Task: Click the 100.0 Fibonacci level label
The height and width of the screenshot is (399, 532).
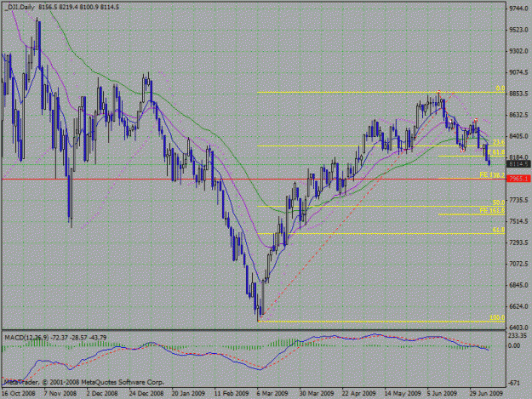Action: click(497, 318)
